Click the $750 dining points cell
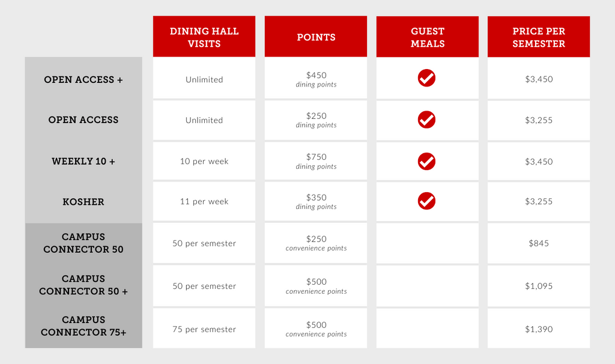 pyautogui.click(x=316, y=161)
